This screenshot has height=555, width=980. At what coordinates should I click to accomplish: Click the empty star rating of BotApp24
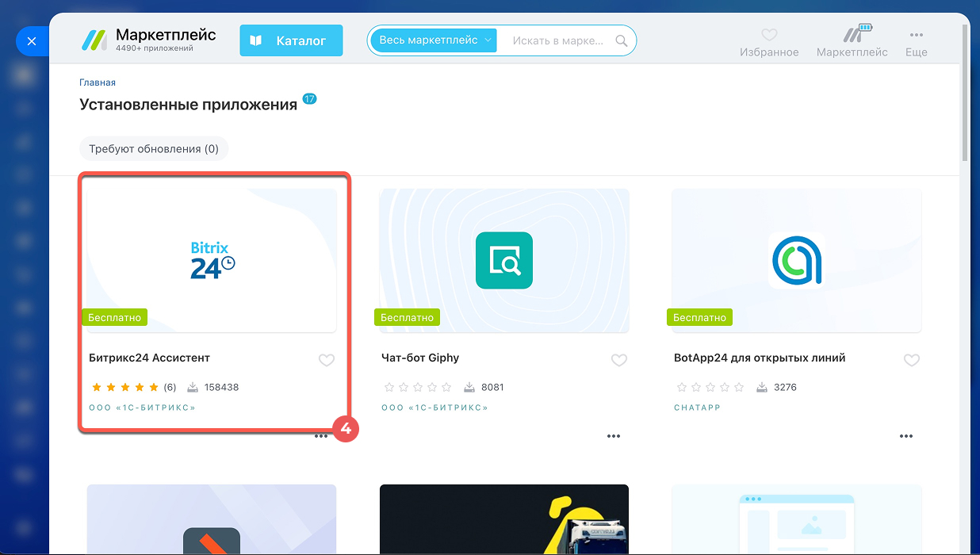[x=710, y=388]
